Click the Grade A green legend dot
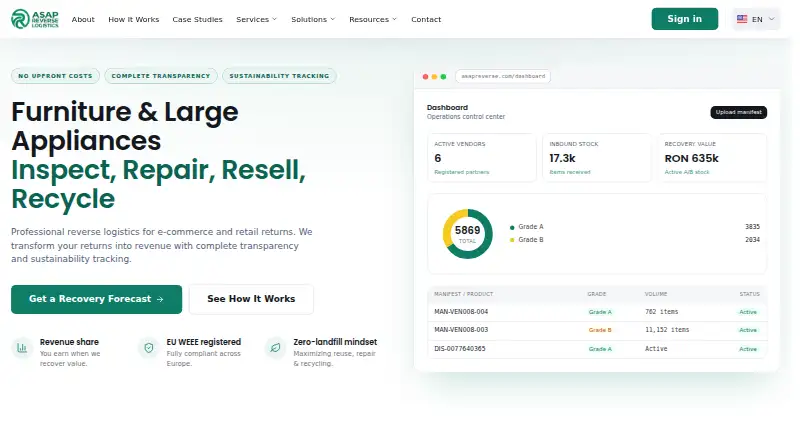Viewport: 800px width, 440px height. pos(512,227)
